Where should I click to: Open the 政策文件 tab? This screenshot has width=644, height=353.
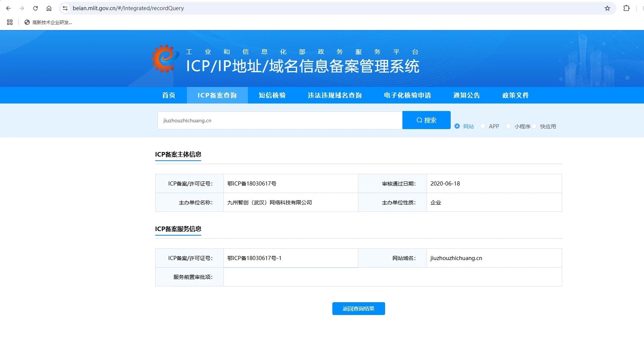(x=516, y=95)
